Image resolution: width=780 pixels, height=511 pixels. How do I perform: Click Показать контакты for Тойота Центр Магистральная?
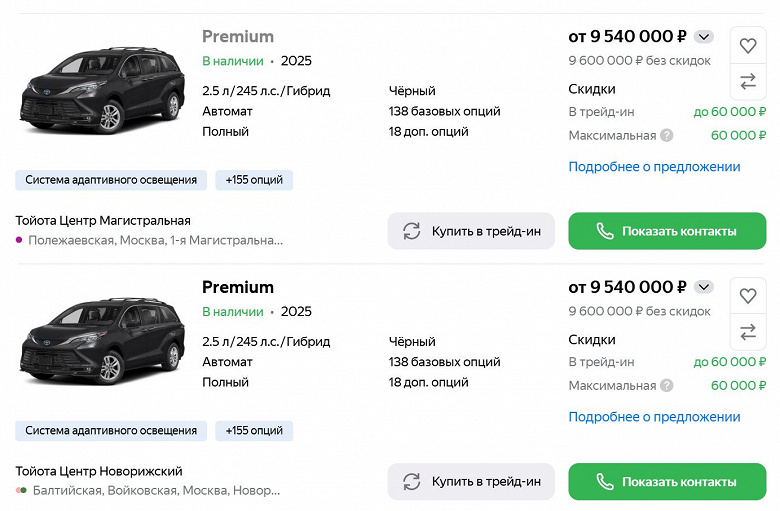(667, 231)
